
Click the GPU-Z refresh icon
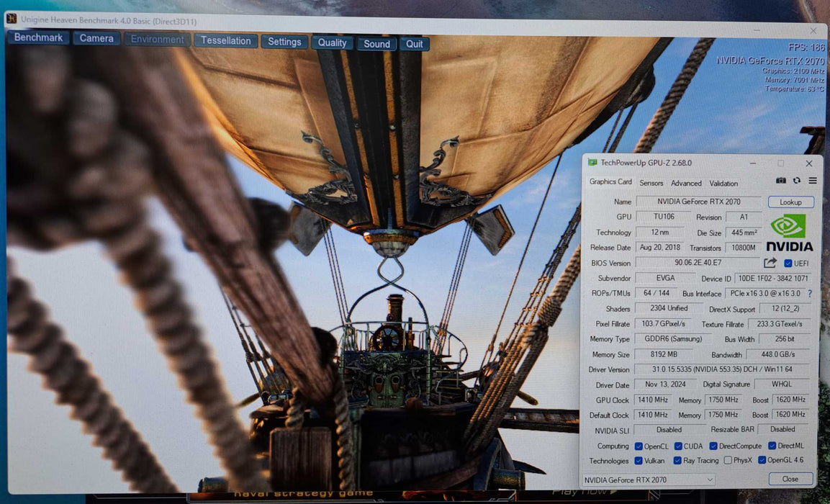(x=797, y=181)
